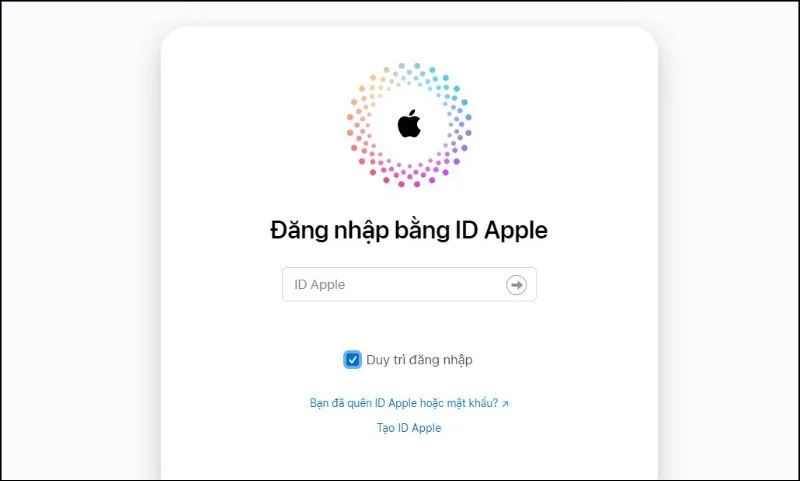Click the colorful dotted ring around the logo
The image size is (800, 481).
[x=409, y=124]
